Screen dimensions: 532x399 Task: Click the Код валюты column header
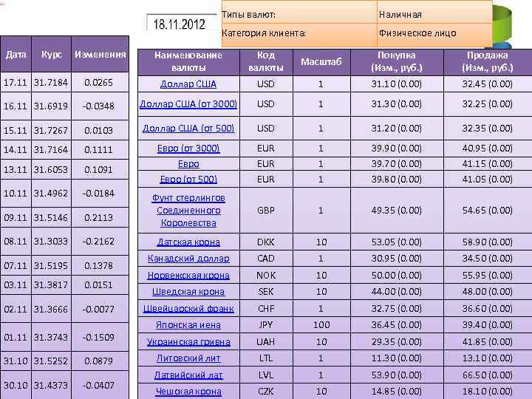(x=266, y=62)
